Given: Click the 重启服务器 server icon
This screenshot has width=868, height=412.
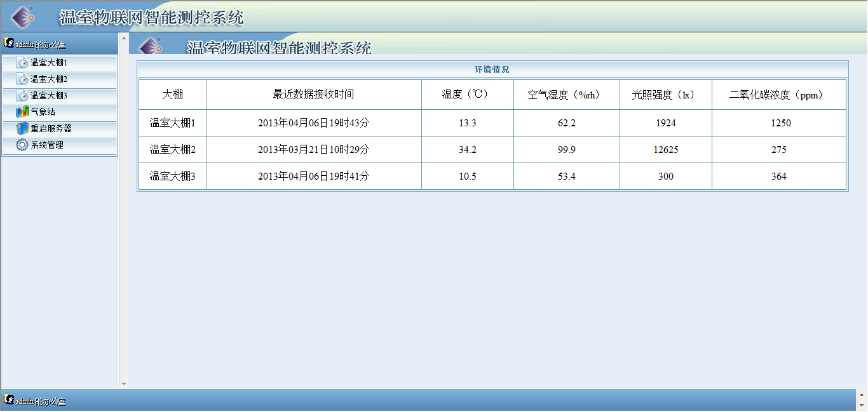Looking at the screenshot, I should (x=22, y=128).
